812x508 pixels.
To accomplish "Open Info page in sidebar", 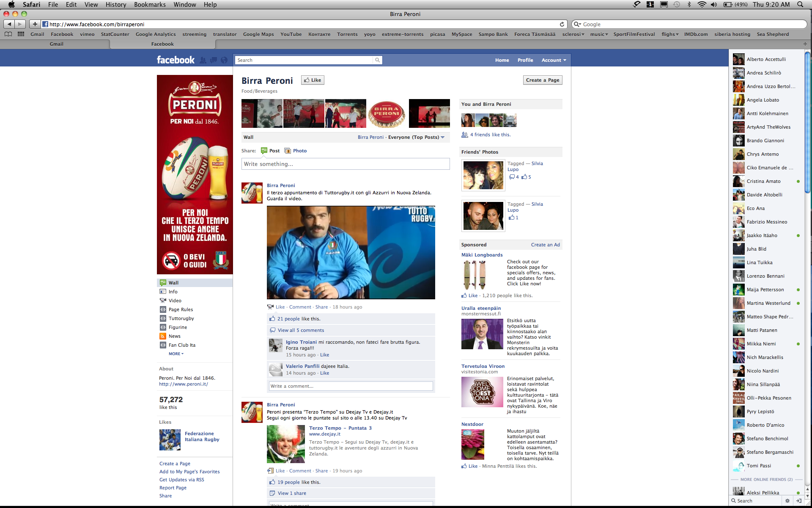I will (x=173, y=292).
